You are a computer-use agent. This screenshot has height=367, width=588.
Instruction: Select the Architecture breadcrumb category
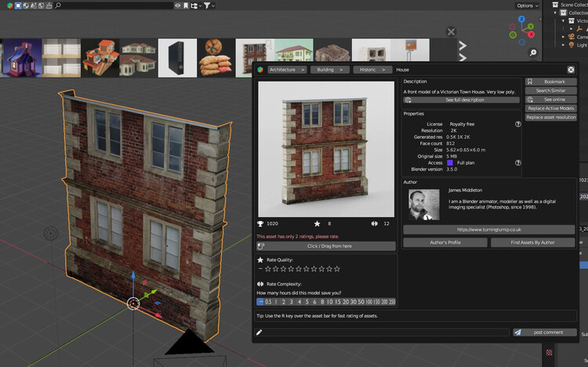(x=287, y=70)
